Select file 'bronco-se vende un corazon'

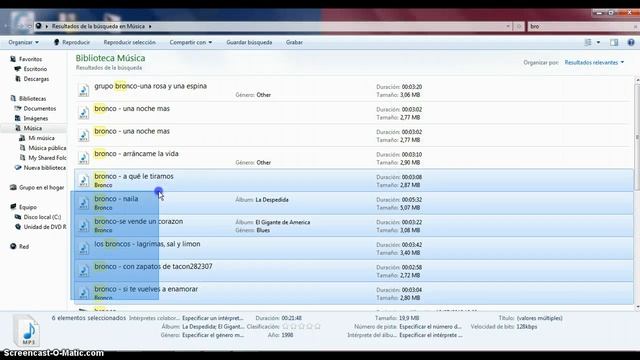coord(138,221)
